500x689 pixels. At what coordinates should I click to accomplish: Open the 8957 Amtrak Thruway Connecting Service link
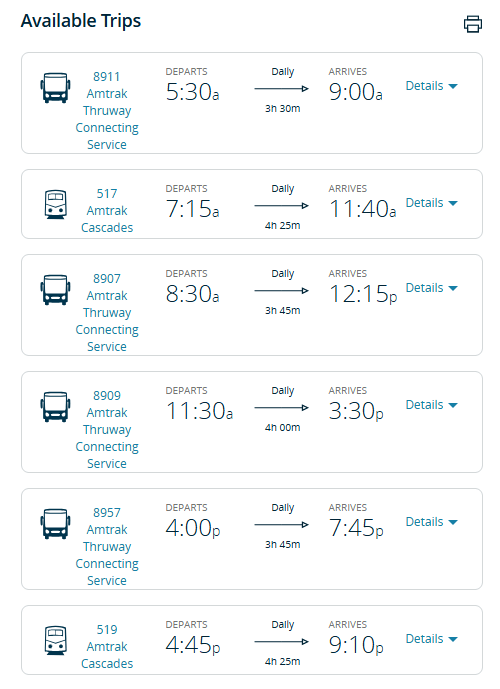click(107, 546)
